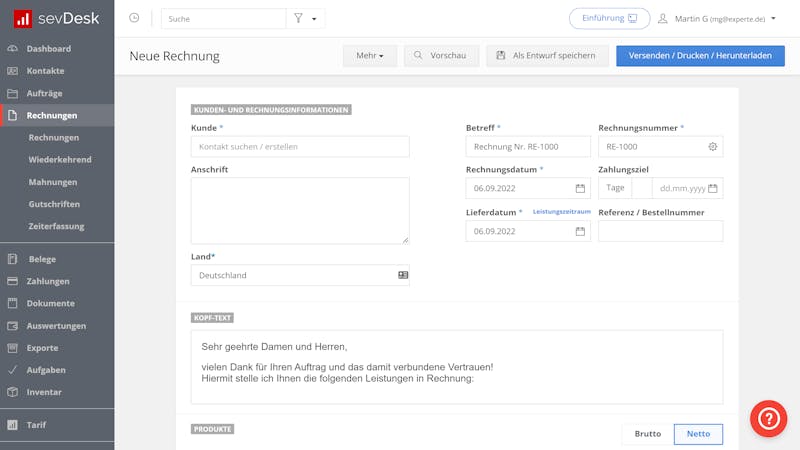Open Rechnungsdatum calendar icon
The image size is (800, 450).
[x=580, y=188]
